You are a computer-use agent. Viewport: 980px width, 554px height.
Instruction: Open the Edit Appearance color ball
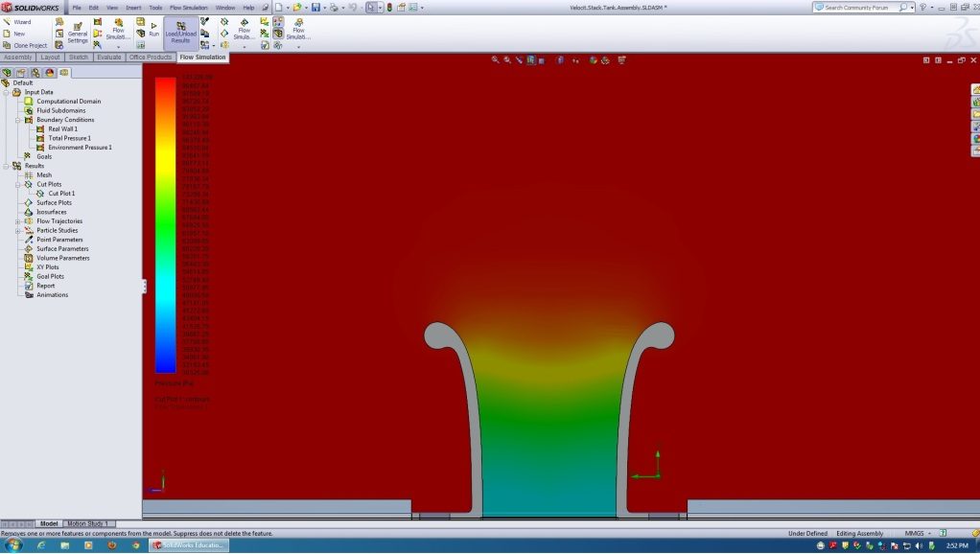coord(594,60)
